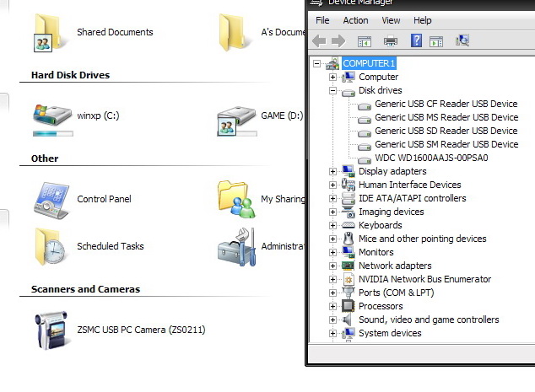The image size is (535, 392).
Task: Click the action pane toolbar icon
Action: (x=436, y=41)
